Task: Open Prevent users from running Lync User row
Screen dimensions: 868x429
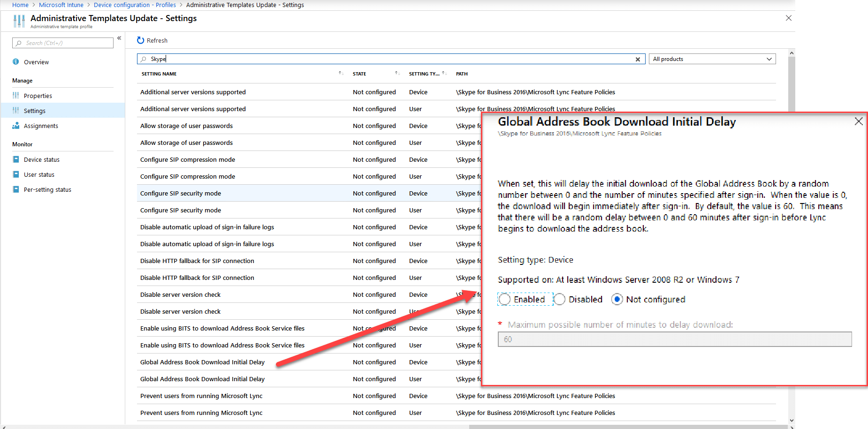Action: [x=457, y=413]
